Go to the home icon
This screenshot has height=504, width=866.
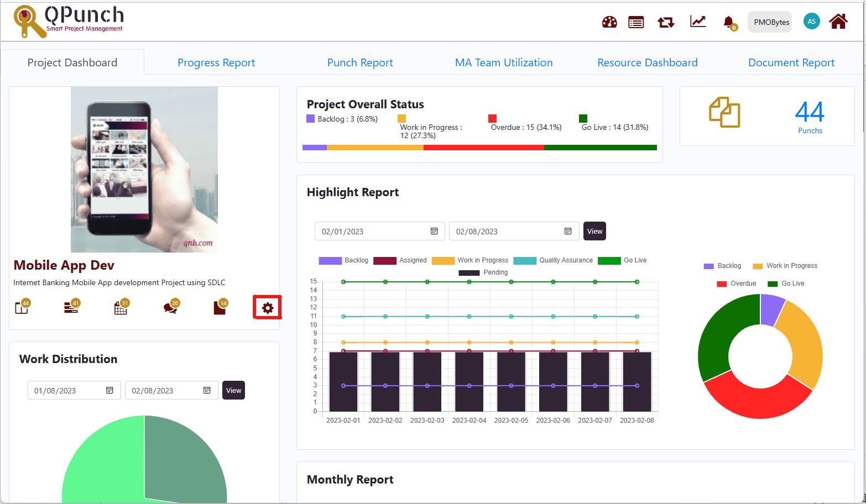click(x=838, y=22)
